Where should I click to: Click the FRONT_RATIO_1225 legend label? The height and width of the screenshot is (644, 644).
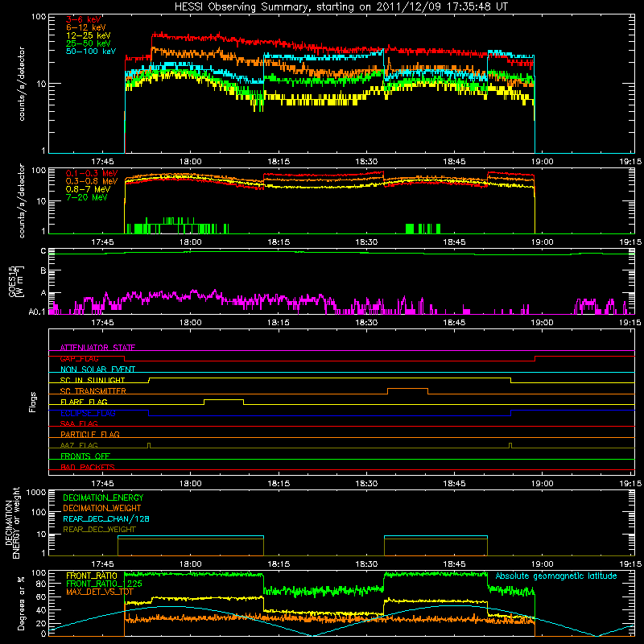[104, 584]
